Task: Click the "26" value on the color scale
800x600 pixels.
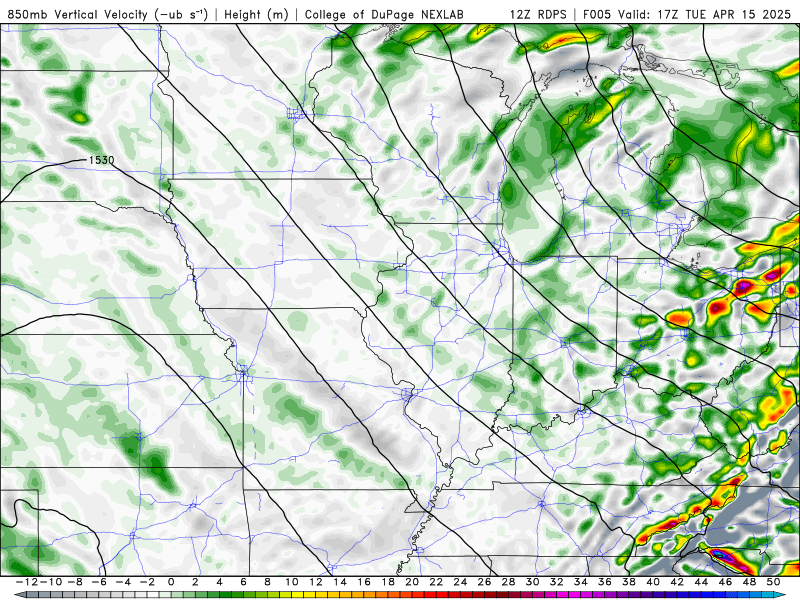Action: 484,582
